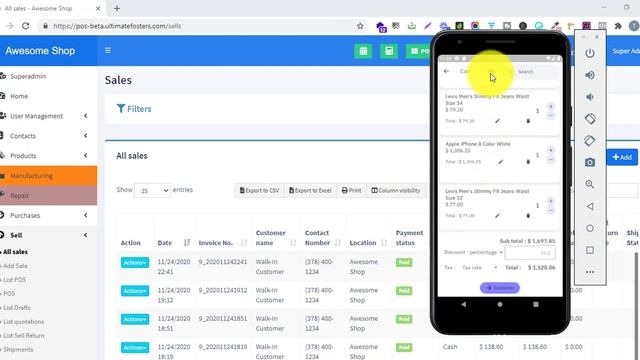Rotate emulator right with second rotate icon
This screenshot has width=640, height=360.
(590, 141)
